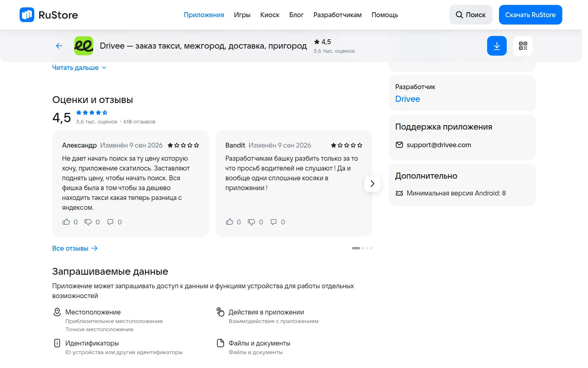Expand description with Читать дальше
The height and width of the screenshot is (368, 588).
click(x=79, y=67)
